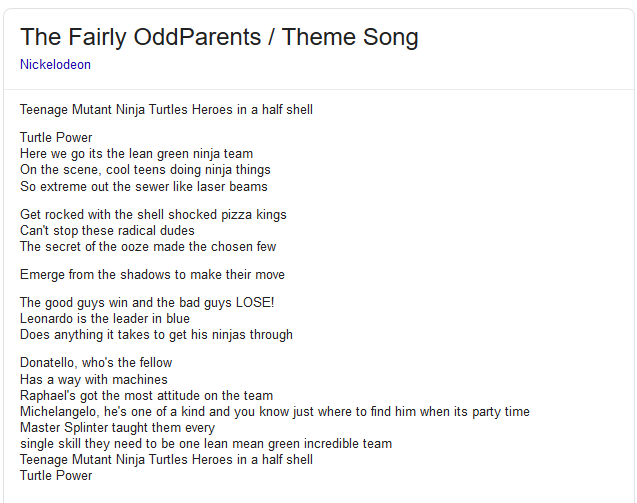Click 'On the scene, cool teens' line
This screenshot has height=503, width=637.
[145, 169]
